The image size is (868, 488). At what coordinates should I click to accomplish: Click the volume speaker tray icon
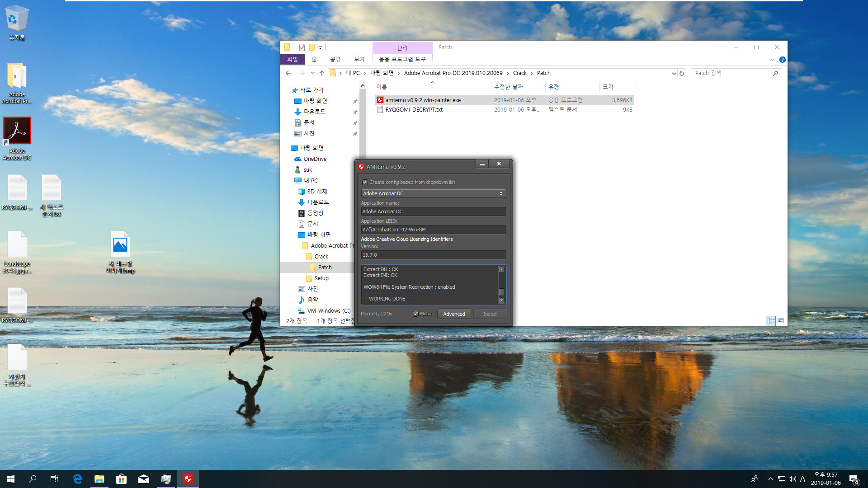[x=792, y=479]
